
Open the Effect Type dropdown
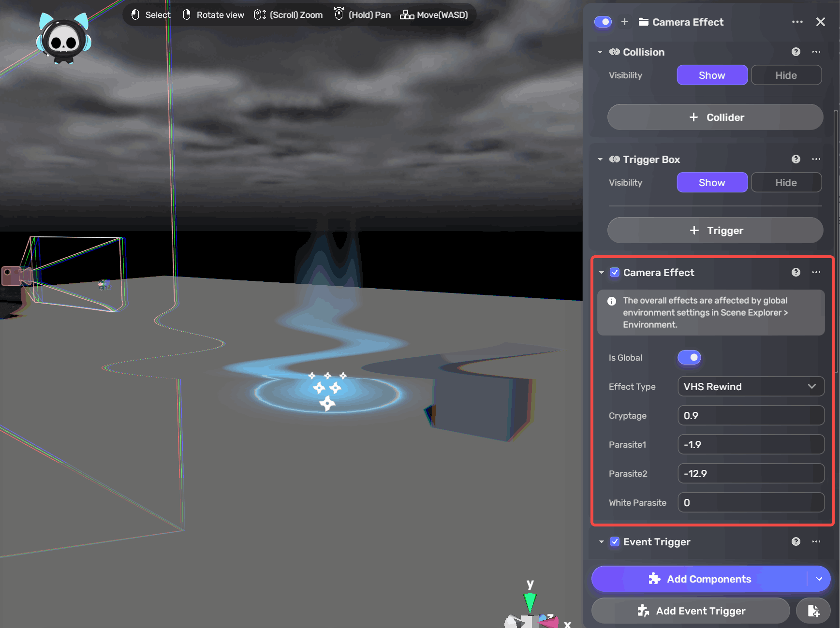coord(751,386)
